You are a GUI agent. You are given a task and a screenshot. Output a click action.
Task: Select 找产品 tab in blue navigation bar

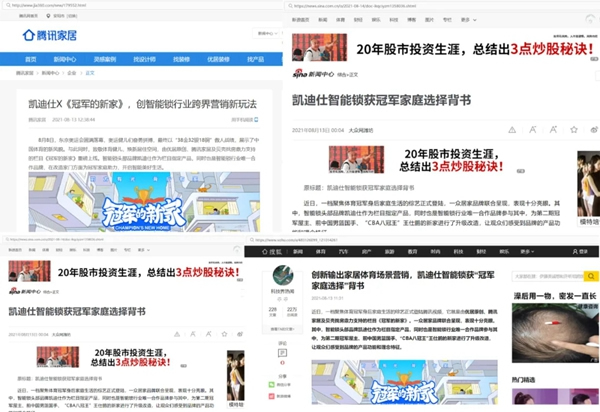point(254,59)
